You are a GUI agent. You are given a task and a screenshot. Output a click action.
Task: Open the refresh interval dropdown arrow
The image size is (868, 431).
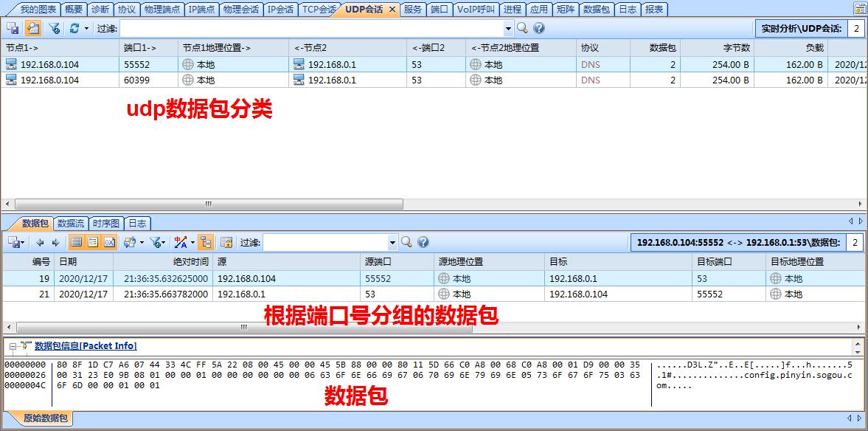86,27
